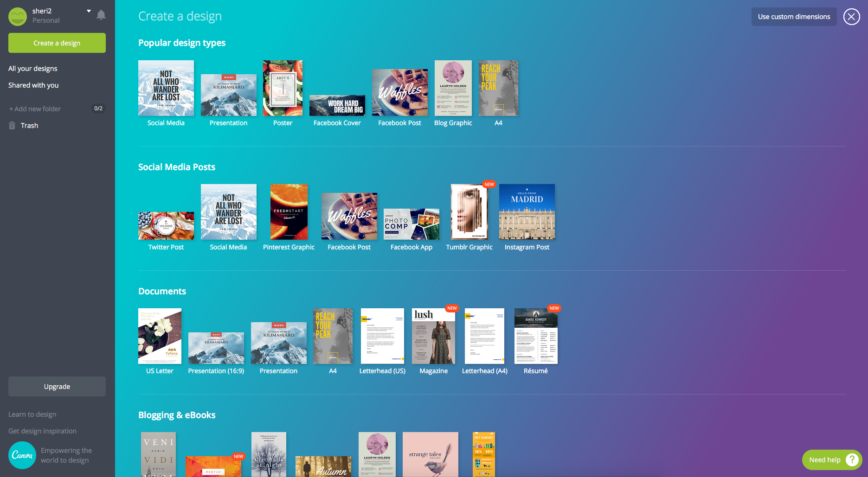Click Use custom dimensions button
The width and height of the screenshot is (868, 477).
pyautogui.click(x=794, y=17)
